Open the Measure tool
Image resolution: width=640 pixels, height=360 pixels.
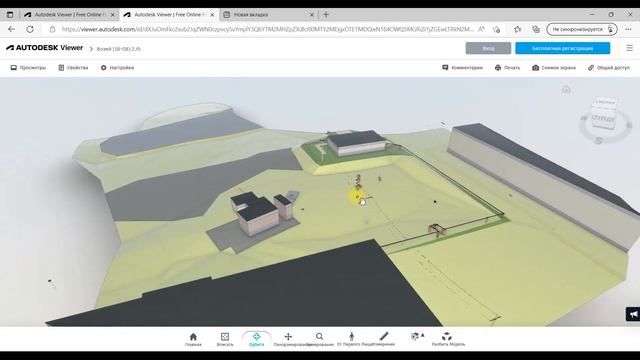pyautogui.click(x=384, y=339)
